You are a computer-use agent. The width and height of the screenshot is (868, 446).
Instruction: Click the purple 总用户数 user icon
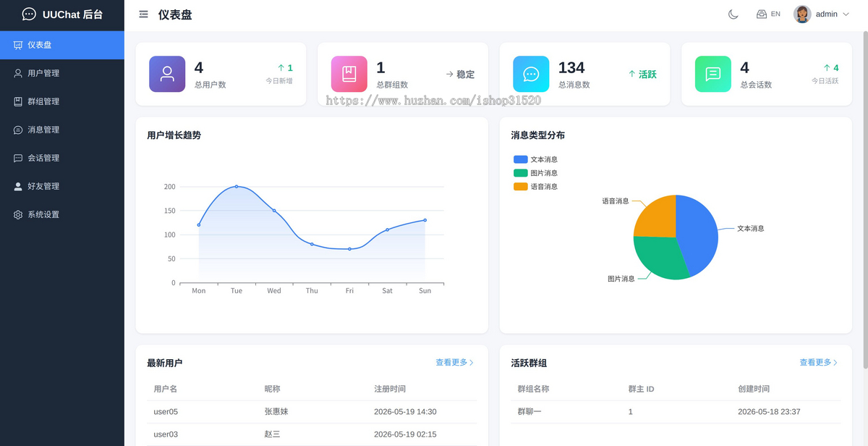click(x=167, y=74)
